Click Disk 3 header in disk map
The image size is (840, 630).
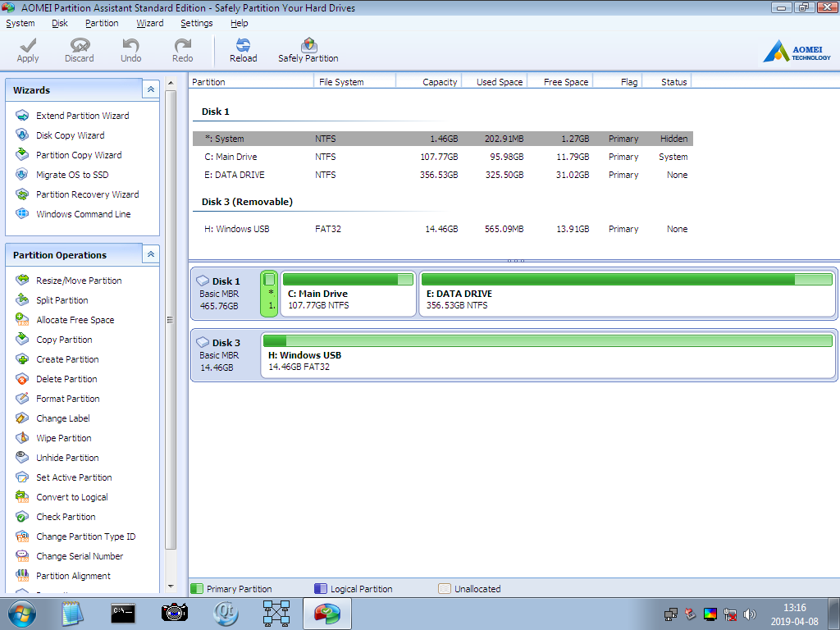point(226,355)
